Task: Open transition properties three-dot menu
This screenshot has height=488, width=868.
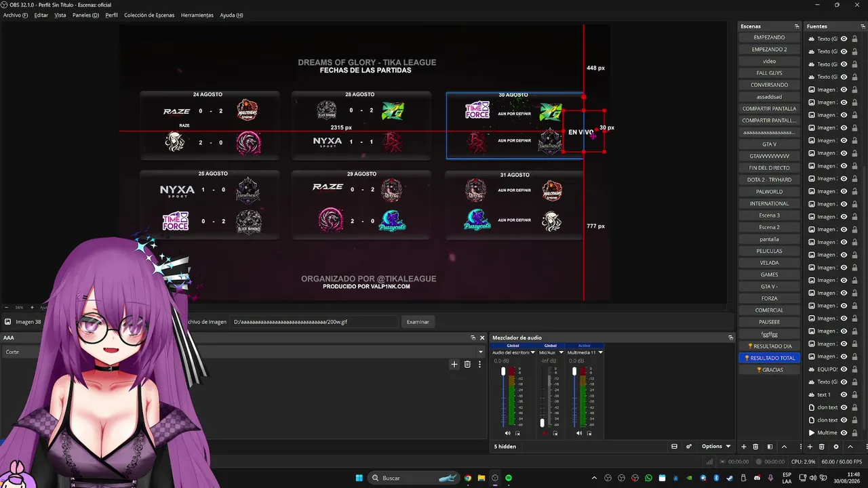Action: 479,364
